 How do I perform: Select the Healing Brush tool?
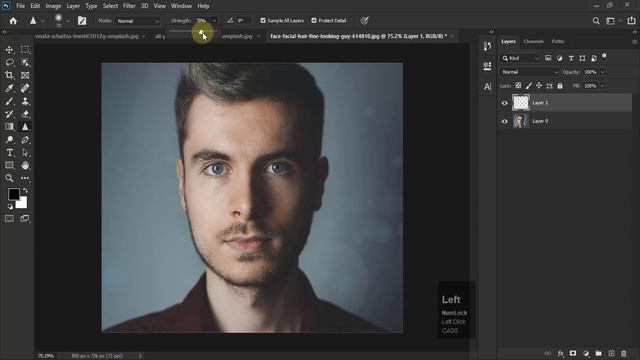tap(25, 88)
